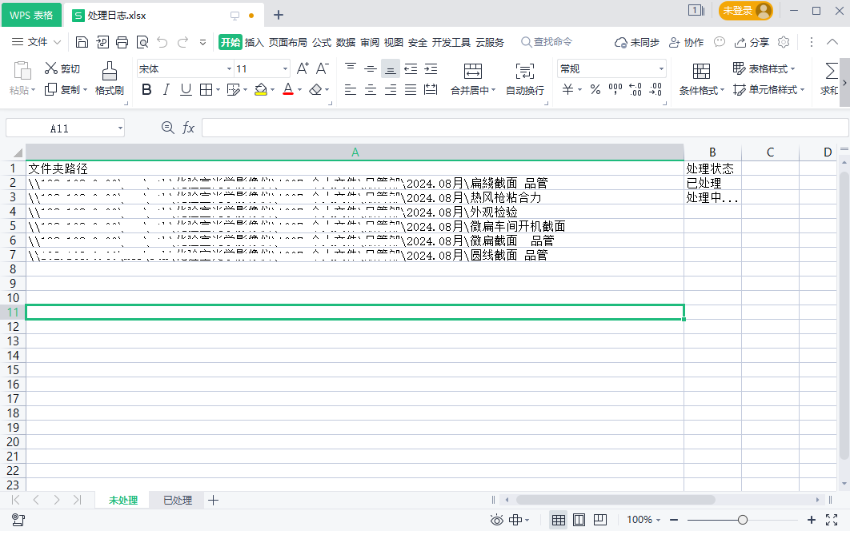The image size is (851, 533).
Task: Toggle Underline formatting
Action: coord(186,90)
